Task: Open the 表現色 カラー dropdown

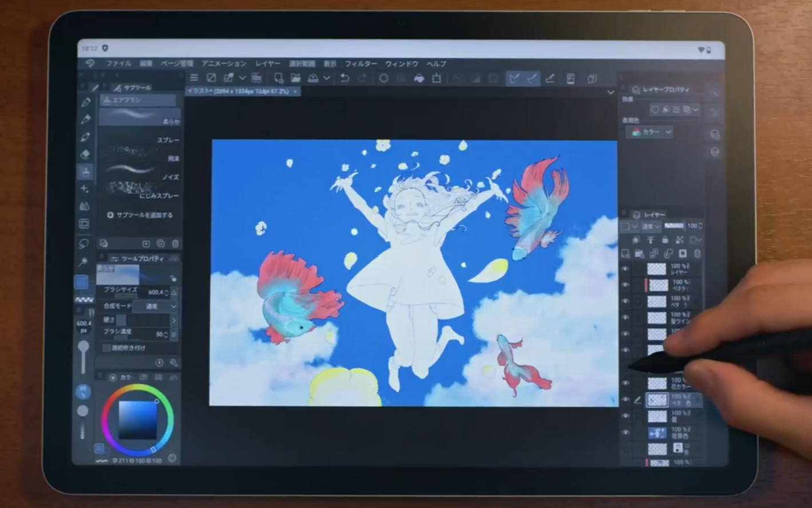Action: coord(649,132)
